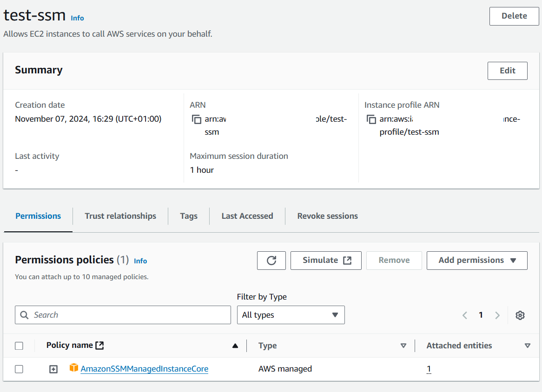Switch to the Trust relationships tab

coord(120,216)
